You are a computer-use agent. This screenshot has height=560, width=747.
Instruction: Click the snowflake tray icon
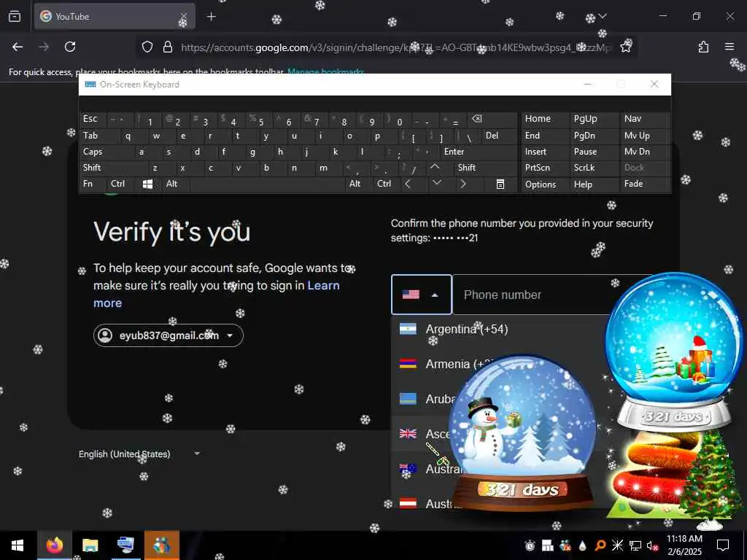pyautogui.click(x=617, y=545)
